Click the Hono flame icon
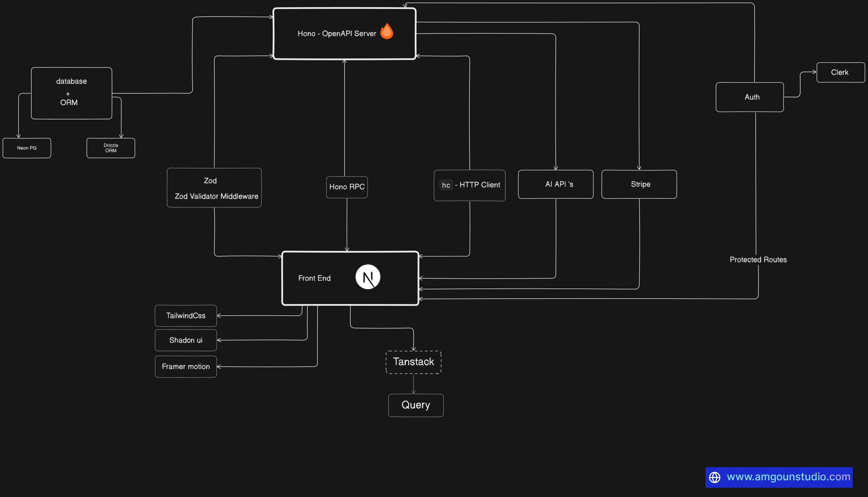This screenshot has height=497, width=868. pyautogui.click(x=387, y=31)
